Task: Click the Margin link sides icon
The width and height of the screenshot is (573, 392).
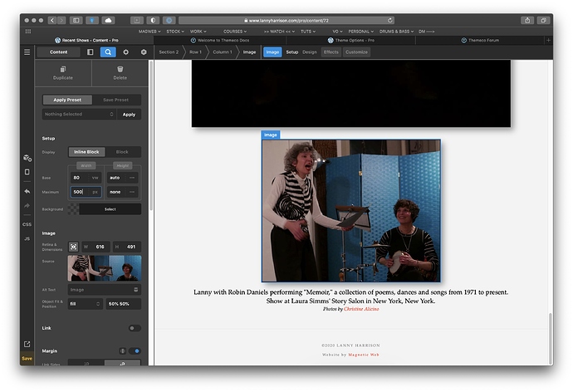Action: (x=123, y=351)
